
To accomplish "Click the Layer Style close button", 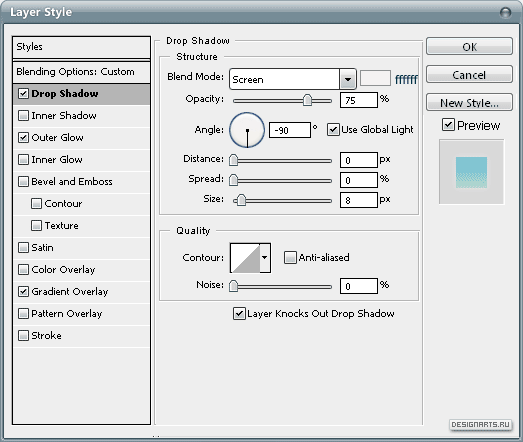I will click(x=506, y=13).
